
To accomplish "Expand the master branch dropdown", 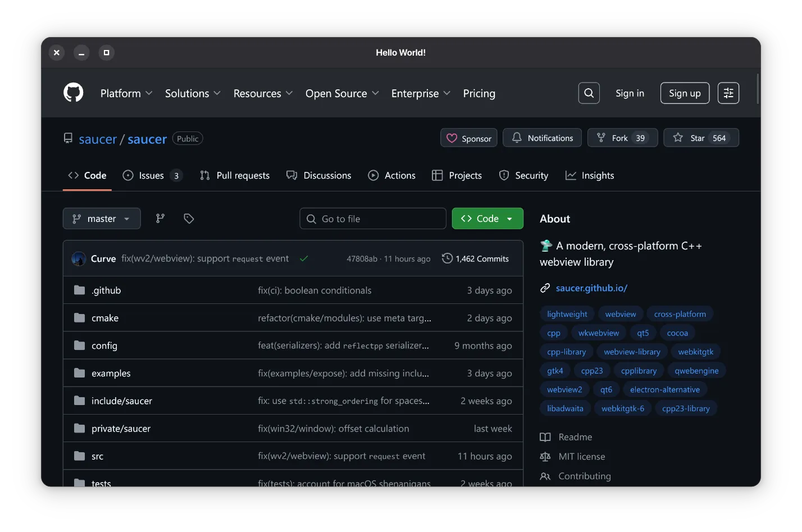I will coord(102,219).
